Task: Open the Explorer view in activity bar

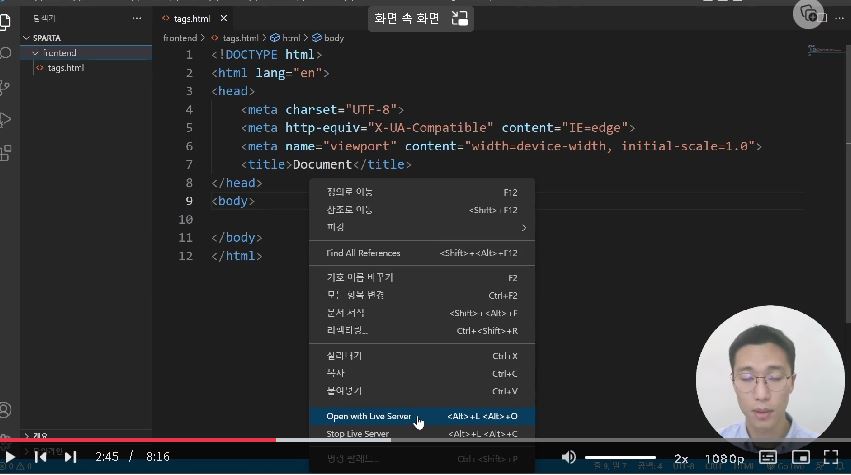Action: click(x=5, y=22)
